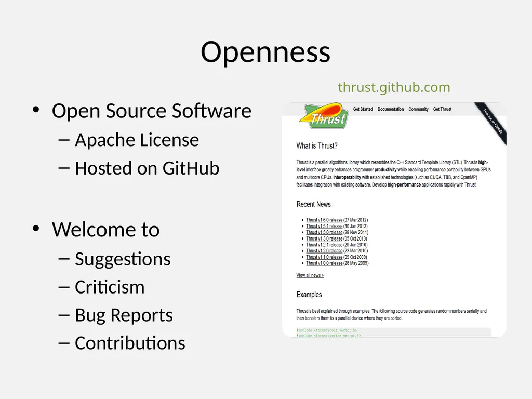Click the #include thrust/host_vector.h code line

point(326,330)
